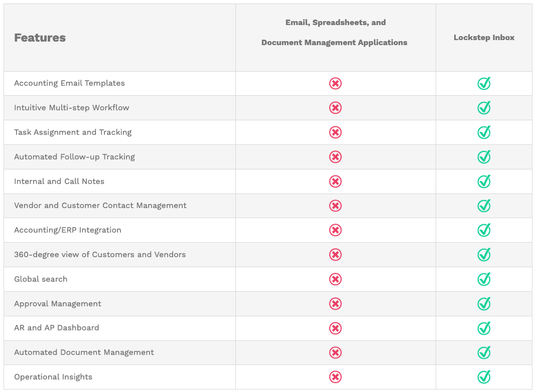Select the Approval Management row label
The width and height of the screenshot is (536, 392).
(58, 304)
